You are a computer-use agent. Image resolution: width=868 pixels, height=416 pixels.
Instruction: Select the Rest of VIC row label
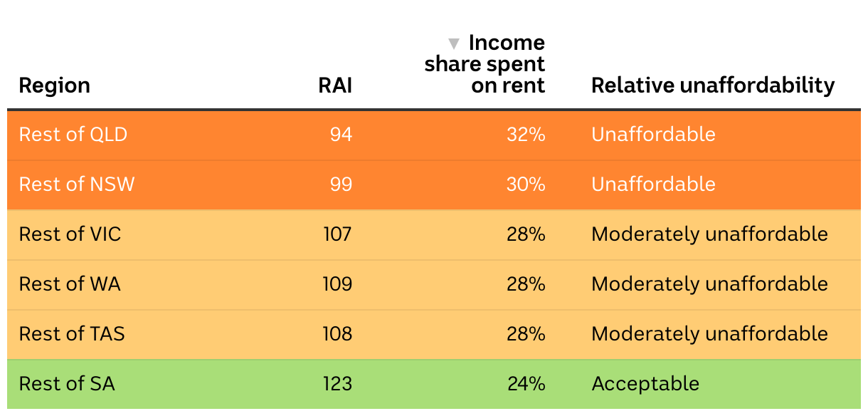[x=70, y=234]
